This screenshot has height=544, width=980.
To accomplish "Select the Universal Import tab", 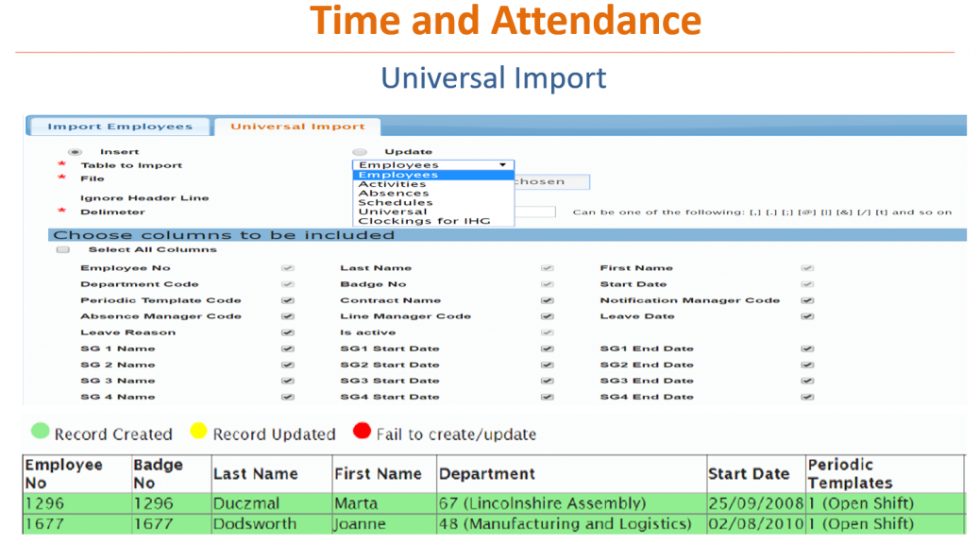I will pos(297,127).
